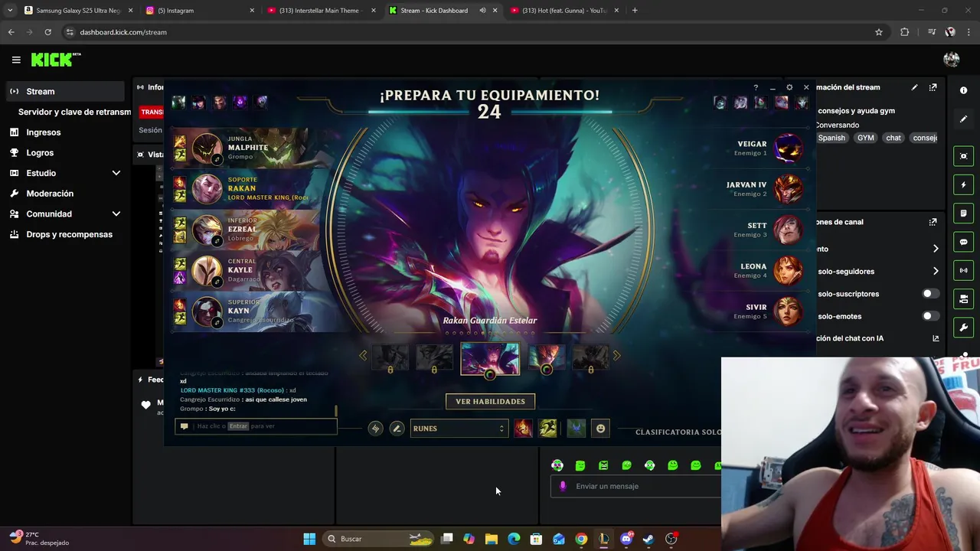The image size is (980, 551).
Task: Click the lightning bolt toolbar icon
Action: tap(964, 184)
